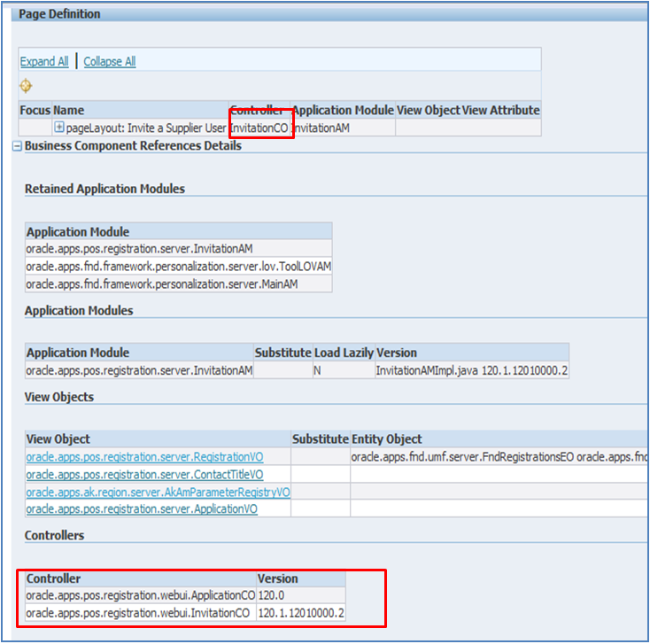The width and height of the screenshot is (650, 644).
Task: Open the RegistrationVO view object link
Action: pos(144,456)
